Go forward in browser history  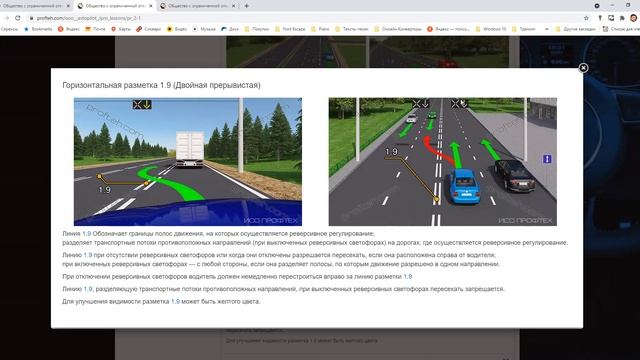(x=7, y=18)
